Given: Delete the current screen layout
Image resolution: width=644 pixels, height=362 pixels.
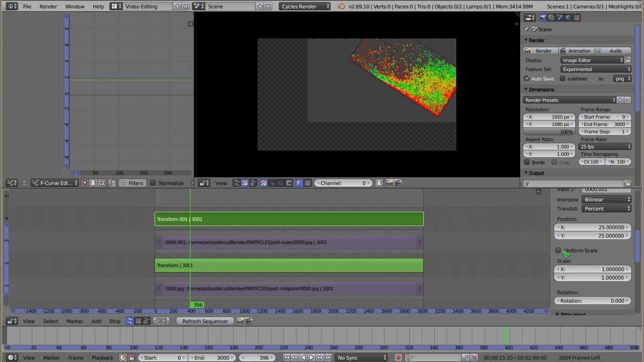Looking at the screenshot, I should point(185,6).
